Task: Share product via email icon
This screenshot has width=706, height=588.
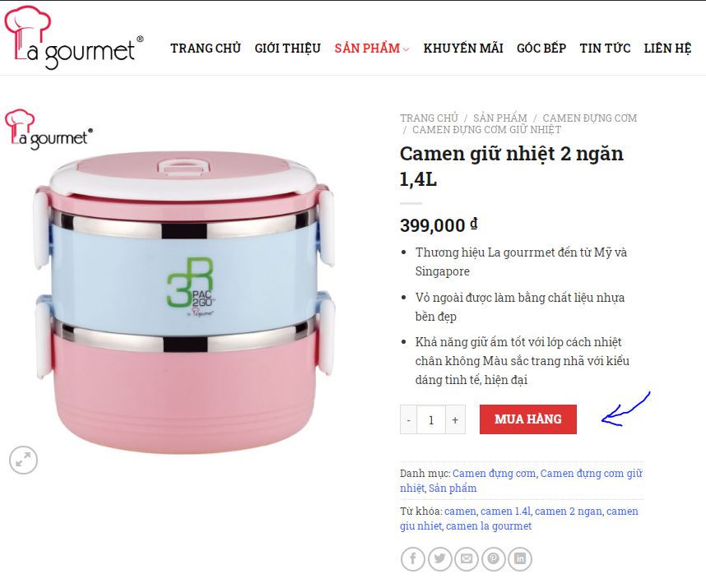Action: tap(467, 559)
